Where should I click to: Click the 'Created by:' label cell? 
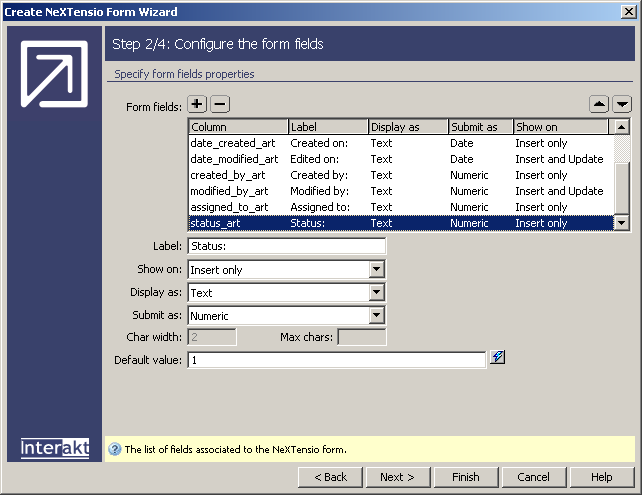pyautogui.click(x=319, y=175)
